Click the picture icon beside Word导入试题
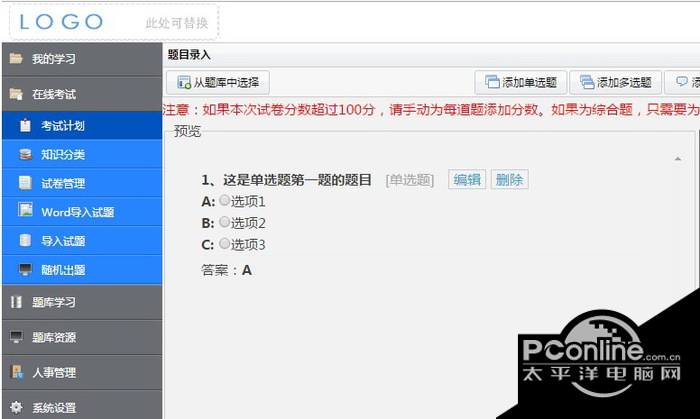Image resolution: width=700 pixels, height=419 pixels. tap(25, 210)
